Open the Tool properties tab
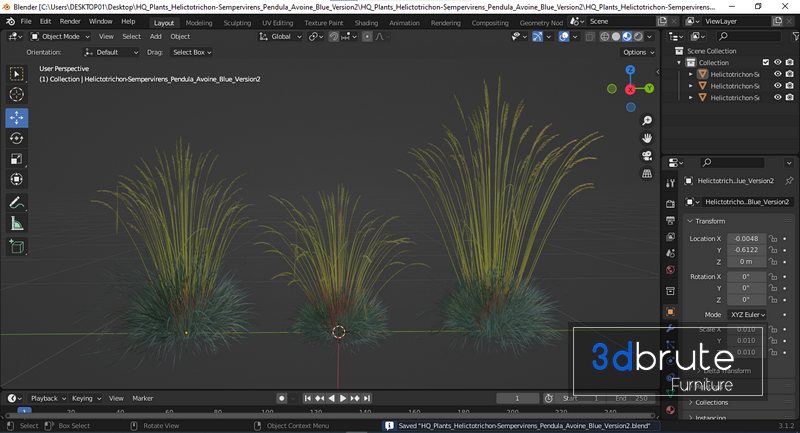Viewport: 800px width, 433px height. [x=670, y=183]
